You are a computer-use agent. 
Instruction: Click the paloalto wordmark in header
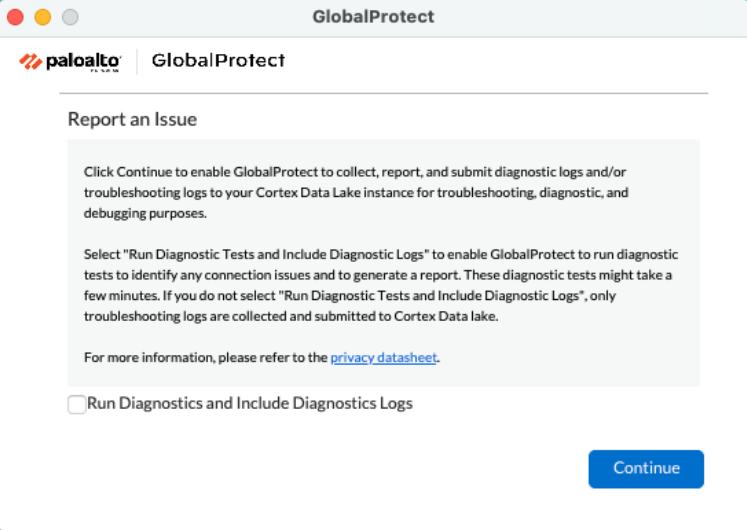pyautogui.click(x=83, y=61)
